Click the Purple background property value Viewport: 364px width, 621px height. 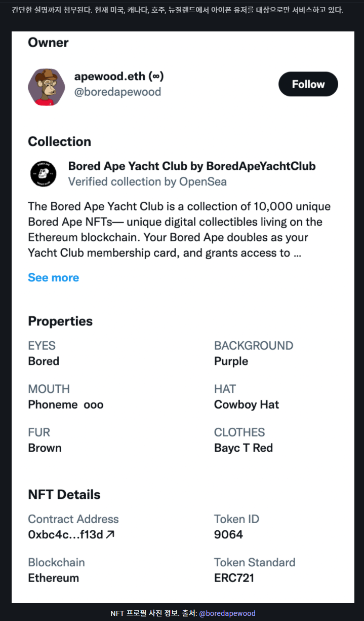231,361
